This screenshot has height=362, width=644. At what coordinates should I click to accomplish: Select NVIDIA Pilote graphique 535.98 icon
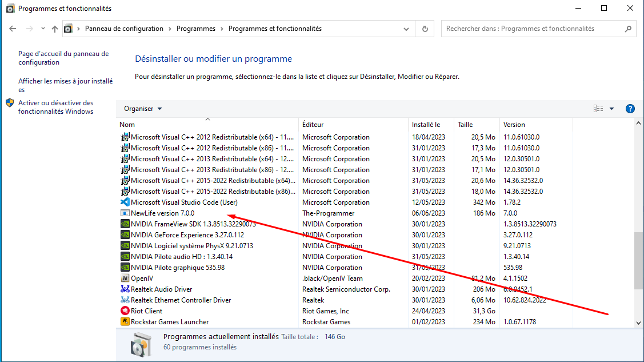coord(125,268)
